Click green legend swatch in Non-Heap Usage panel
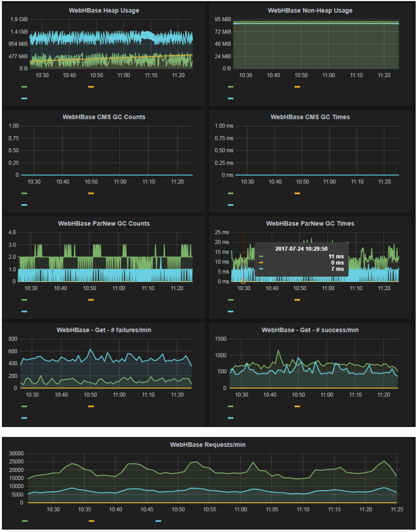417x532 pixels. 231,87
